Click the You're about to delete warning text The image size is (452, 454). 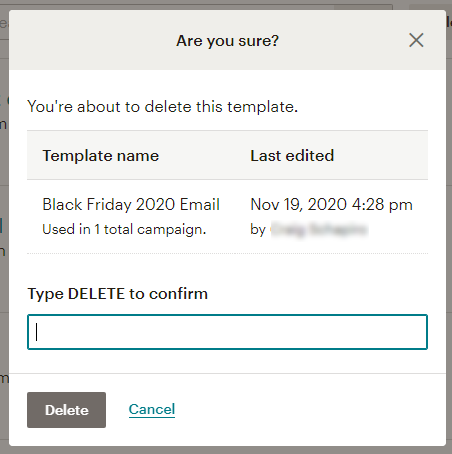click(x=163, y=107)
